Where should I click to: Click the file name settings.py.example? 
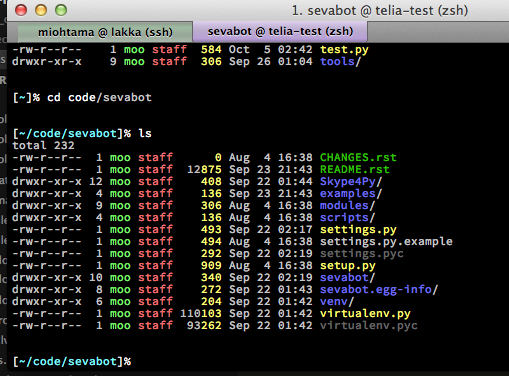(x=386, y=242)
